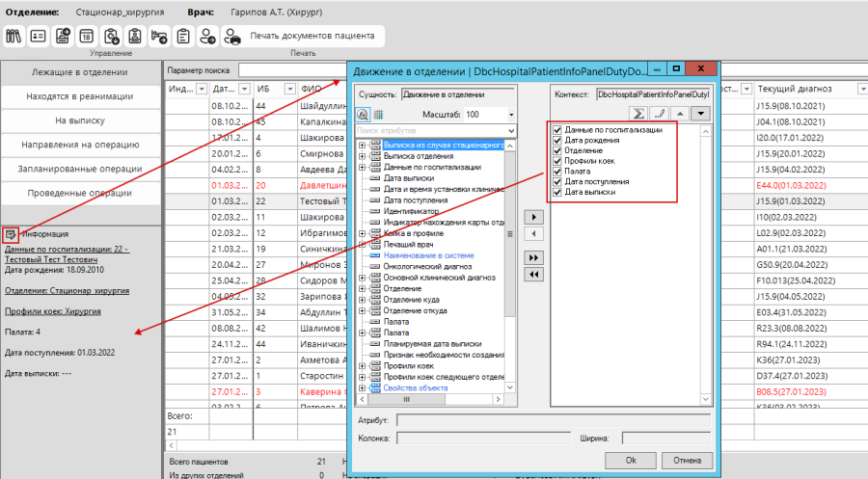868x479 pixels.
Task: Click the clipboard with person badge icon
Action: pos(135,37)
